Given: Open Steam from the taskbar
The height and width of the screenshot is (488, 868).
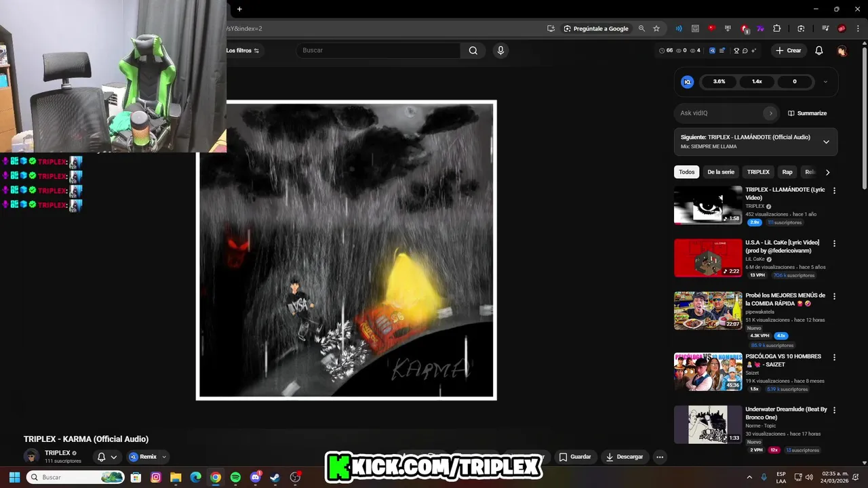Looking at the screenshot, I should tap(275, 477).
